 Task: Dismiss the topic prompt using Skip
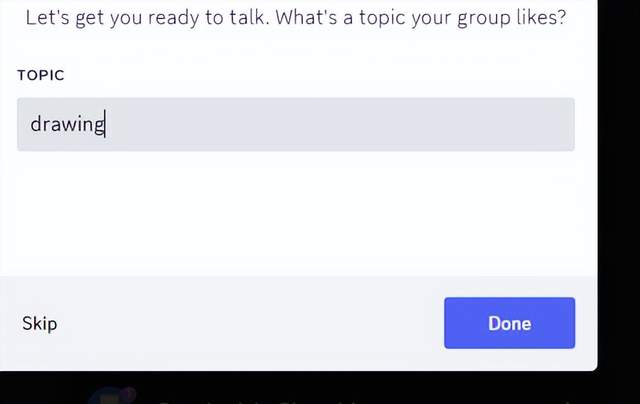click(39, 323)
